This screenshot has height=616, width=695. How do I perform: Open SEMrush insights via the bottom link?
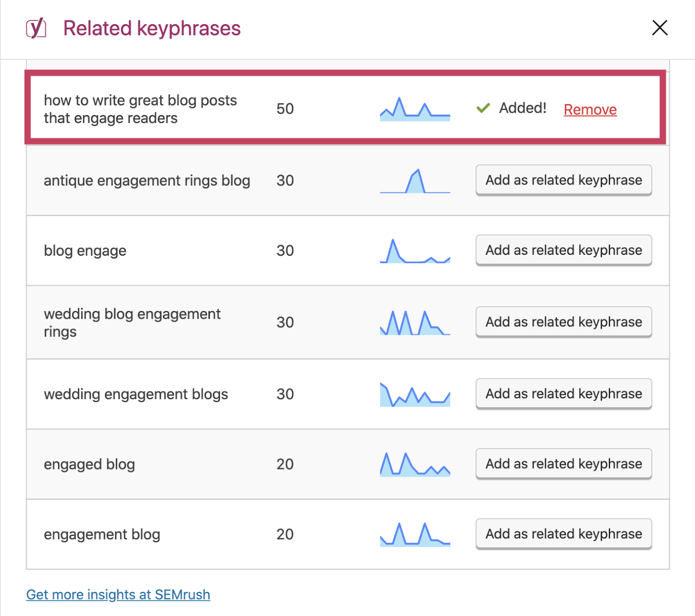click(x=118, y=594)
